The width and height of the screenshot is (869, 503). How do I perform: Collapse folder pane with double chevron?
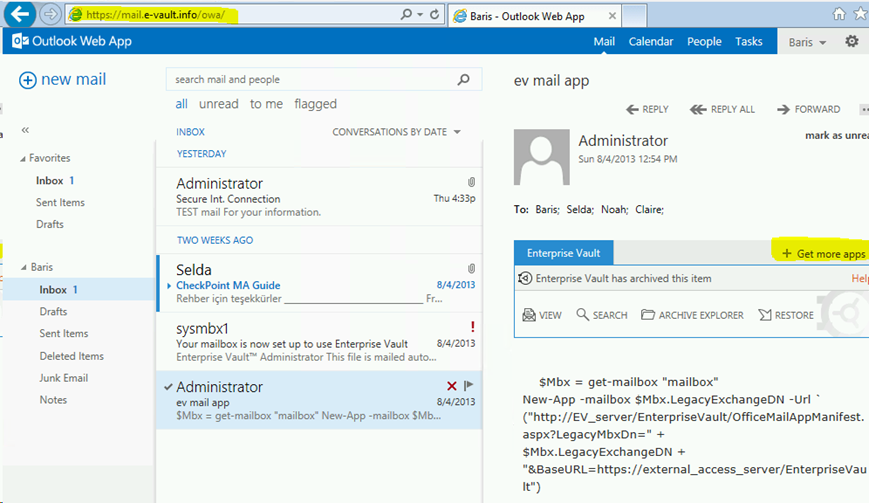25,130
